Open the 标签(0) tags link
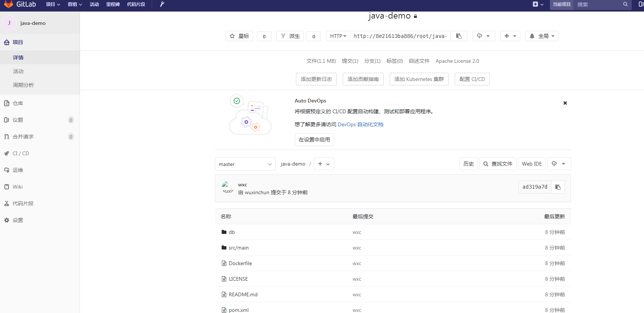This screenshot has height=313, width=644. pos(395,61)
